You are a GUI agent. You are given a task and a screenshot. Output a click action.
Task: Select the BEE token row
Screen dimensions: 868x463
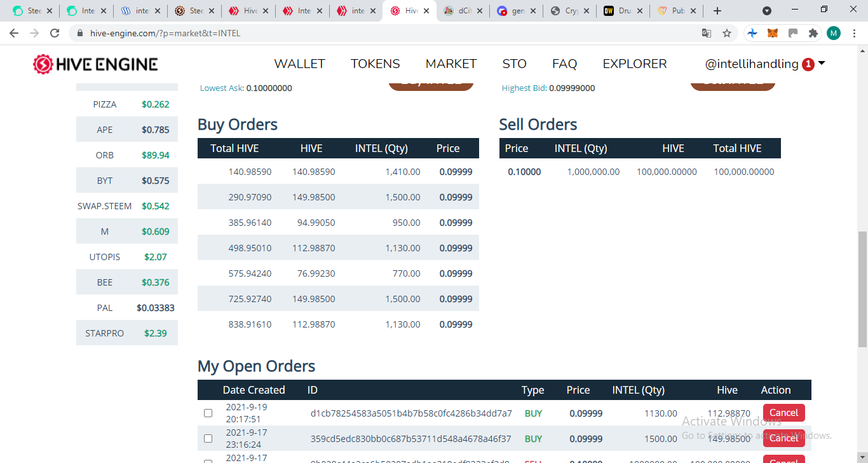point(127,282)
